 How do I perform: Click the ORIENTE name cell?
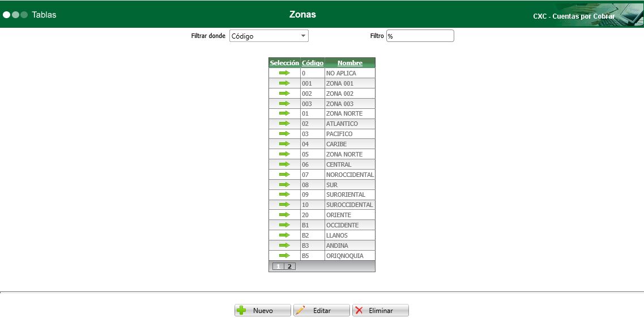[x=350, y=215]
